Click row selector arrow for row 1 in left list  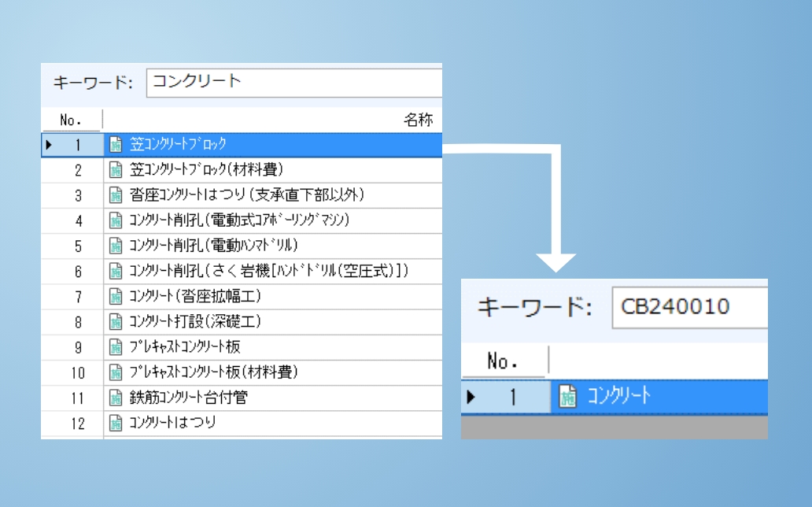[49, 145]
